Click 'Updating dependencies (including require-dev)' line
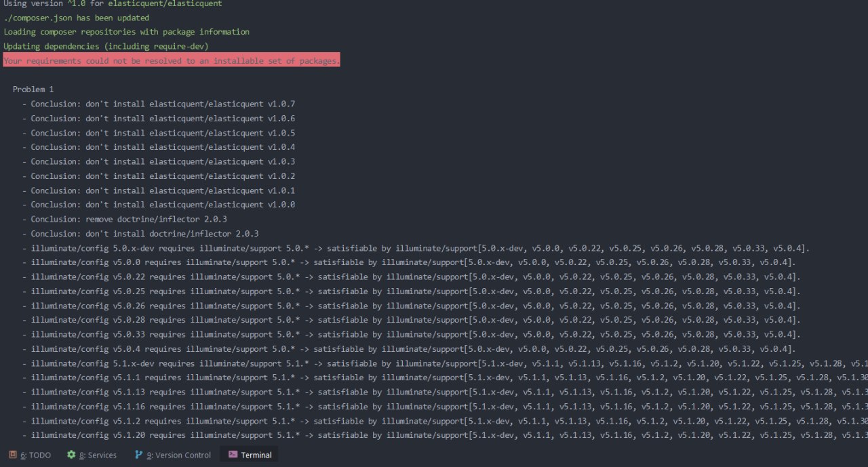 point(106,46)
